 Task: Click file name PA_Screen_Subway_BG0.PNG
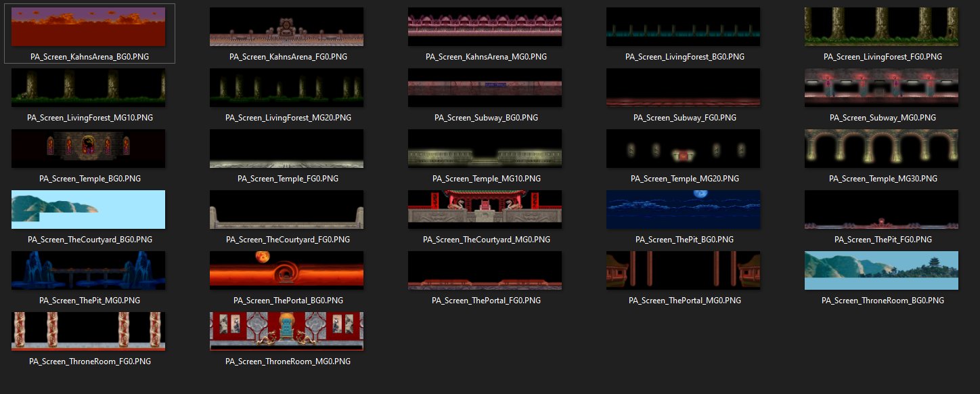point(486,118)
